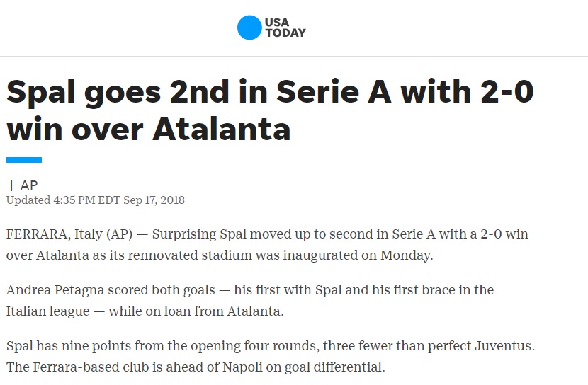Viewport: 588px width, 385px height.
Task: Click the "Updated 4:35 PM EDT" timestamp
Action: point(63,200)
